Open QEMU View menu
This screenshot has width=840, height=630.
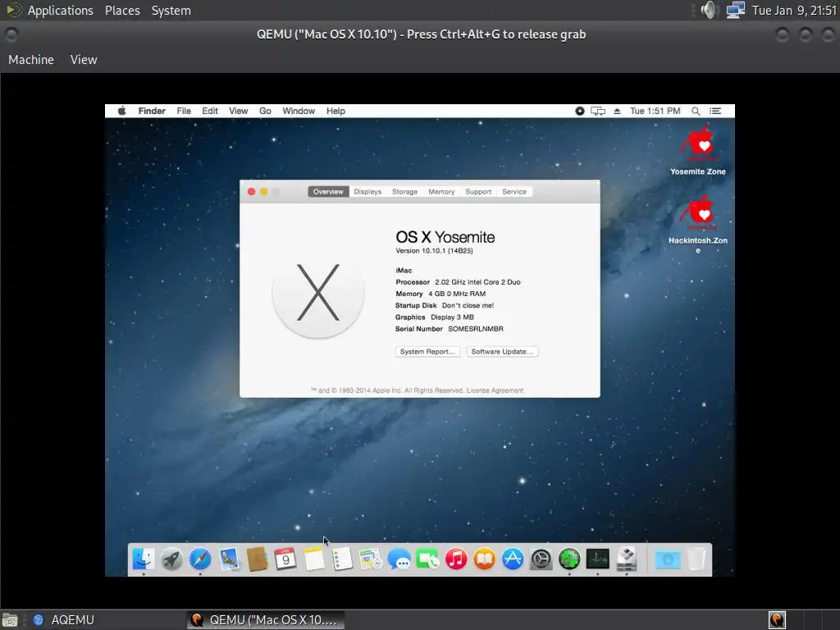coord(84,59)
